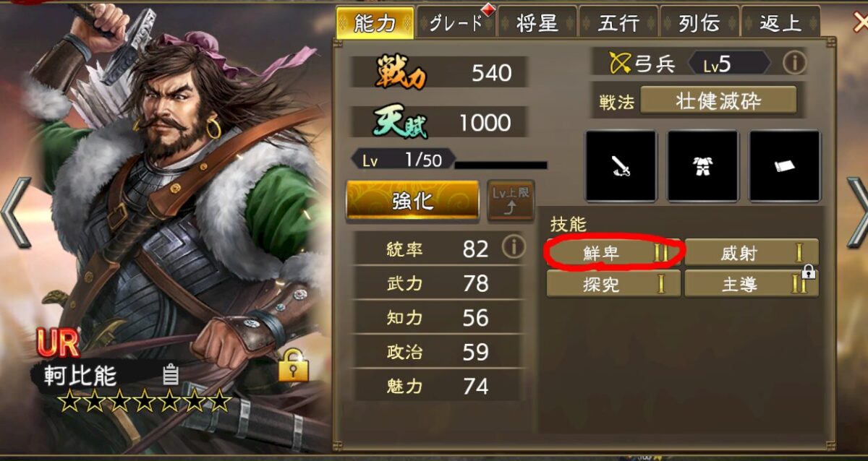This screenshot has height=461, width=868.
Task: Show the previous officer with left arrow
Action: [16, 213]
